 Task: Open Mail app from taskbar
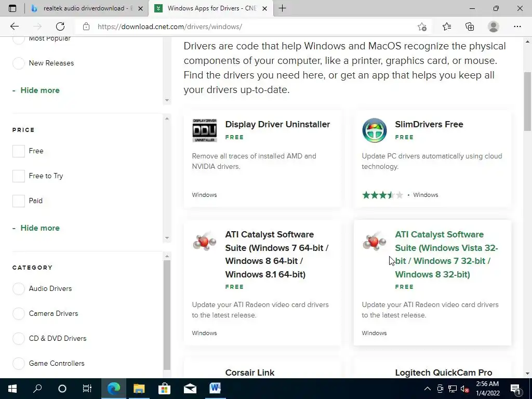click(190, 389)
